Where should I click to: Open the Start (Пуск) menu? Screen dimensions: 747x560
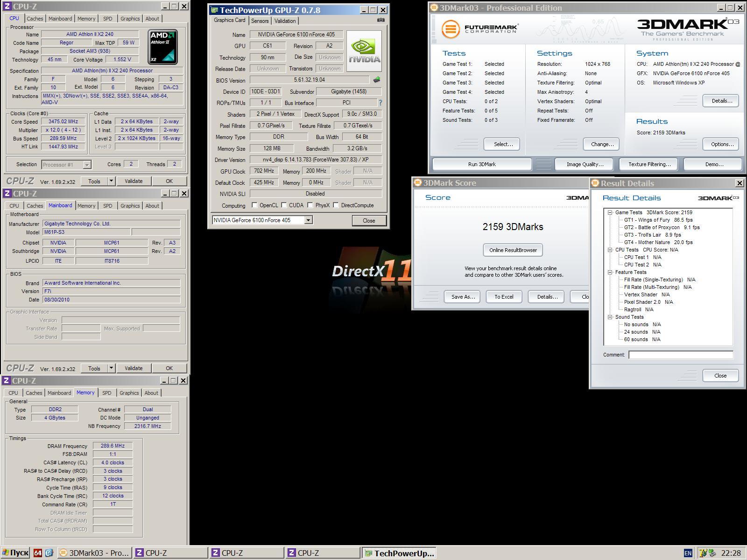coord(15,553)
